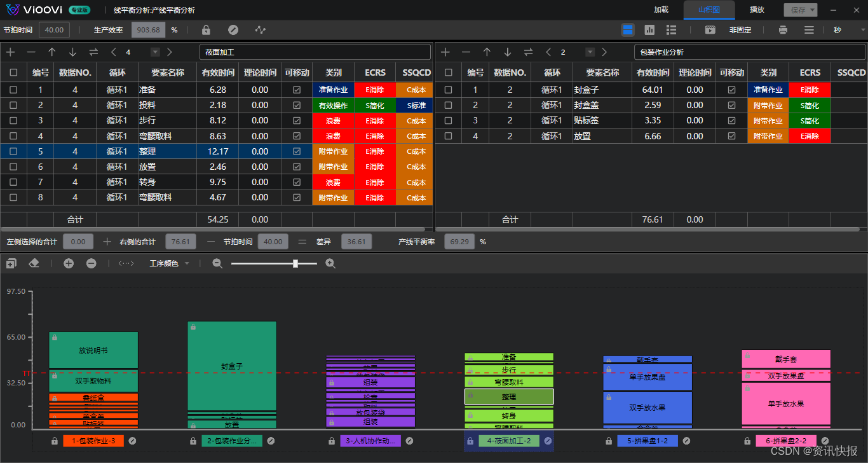Switch to the list layout view
868x463 pixels.
tap(671, 30)
